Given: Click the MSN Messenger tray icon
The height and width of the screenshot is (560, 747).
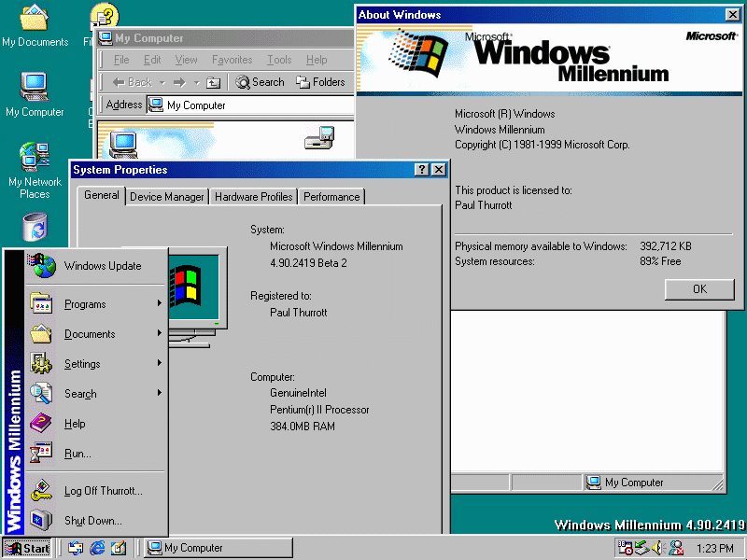Looking at the screenshot, I should pyautogui.click(x=678, y=548).
